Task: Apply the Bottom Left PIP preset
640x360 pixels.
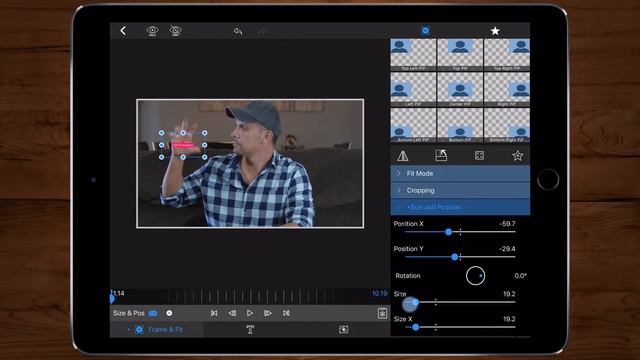Action: (x=413, y=125)
